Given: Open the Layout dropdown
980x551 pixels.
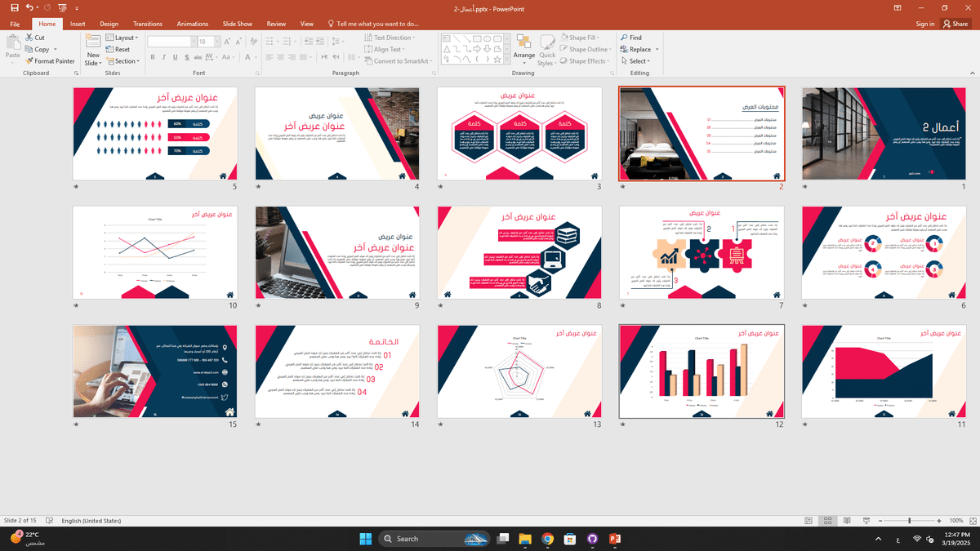Looking at the screenshot, I should [122, 37].
